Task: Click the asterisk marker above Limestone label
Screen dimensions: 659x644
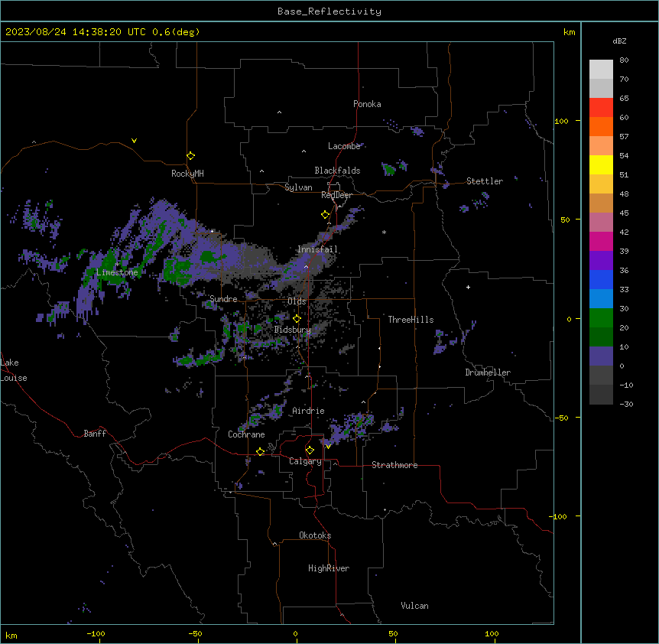Action: pyautogui.click(x=117, y=265)
